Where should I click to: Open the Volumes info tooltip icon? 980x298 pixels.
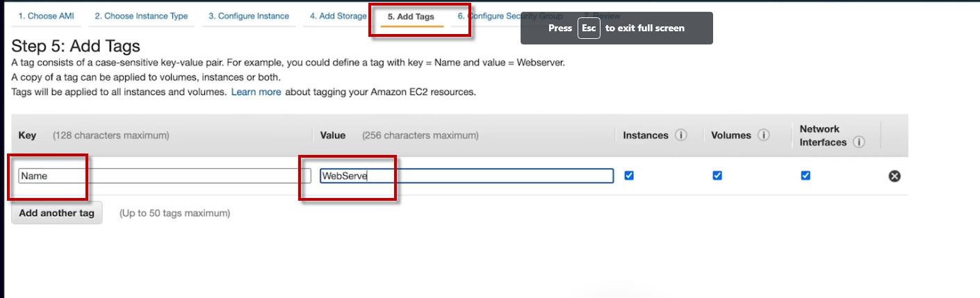764,135
